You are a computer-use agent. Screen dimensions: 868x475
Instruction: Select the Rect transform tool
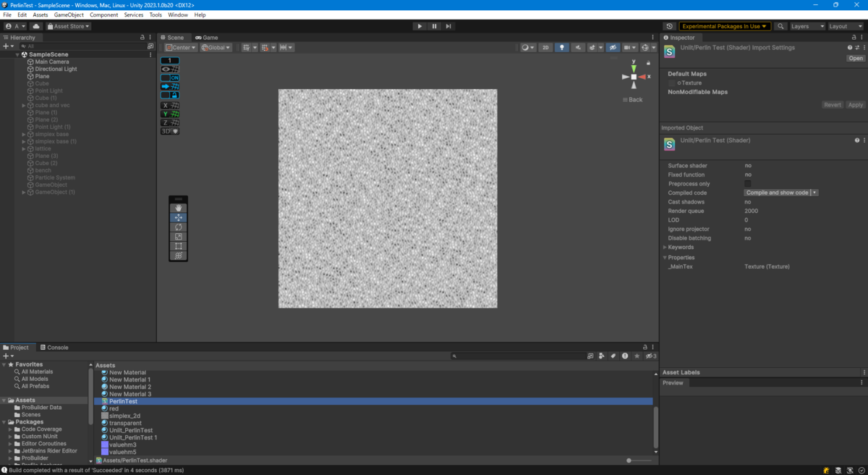178,245
